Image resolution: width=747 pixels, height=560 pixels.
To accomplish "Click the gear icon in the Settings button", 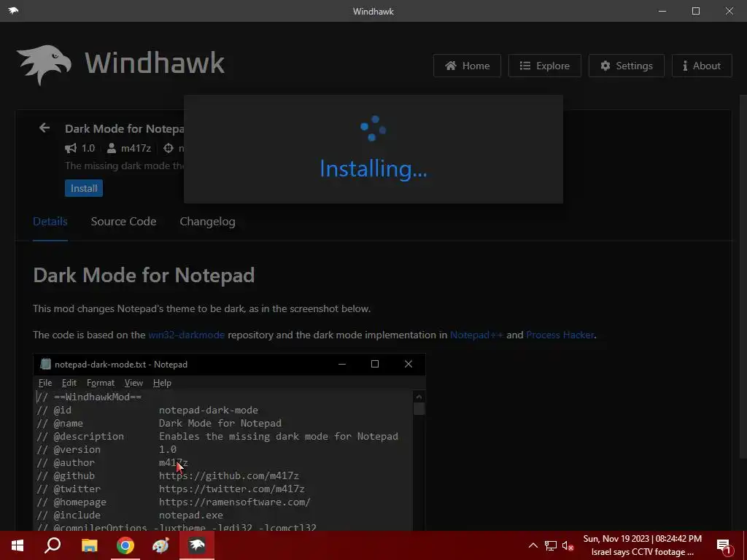I will click(x=605, y=66).
